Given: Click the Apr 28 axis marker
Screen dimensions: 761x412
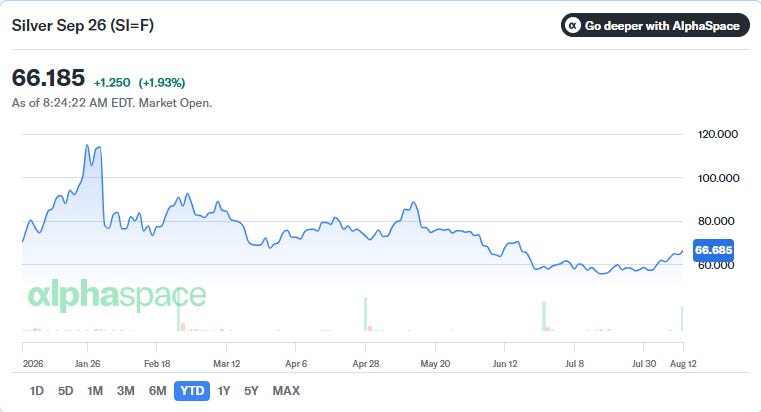Looking at the screenshot, I should (x=365, y=363).
